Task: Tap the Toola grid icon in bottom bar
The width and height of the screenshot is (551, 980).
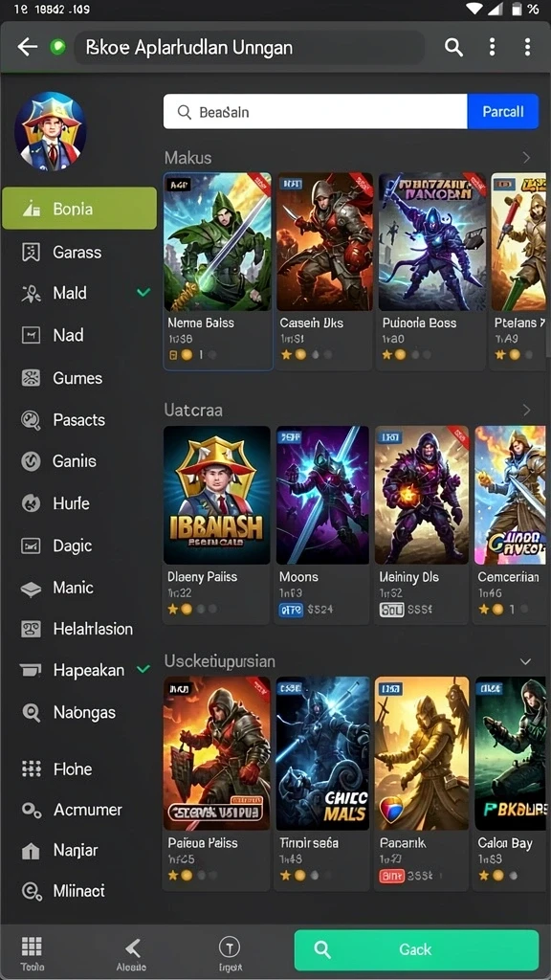Action: (x=32, y=947)
